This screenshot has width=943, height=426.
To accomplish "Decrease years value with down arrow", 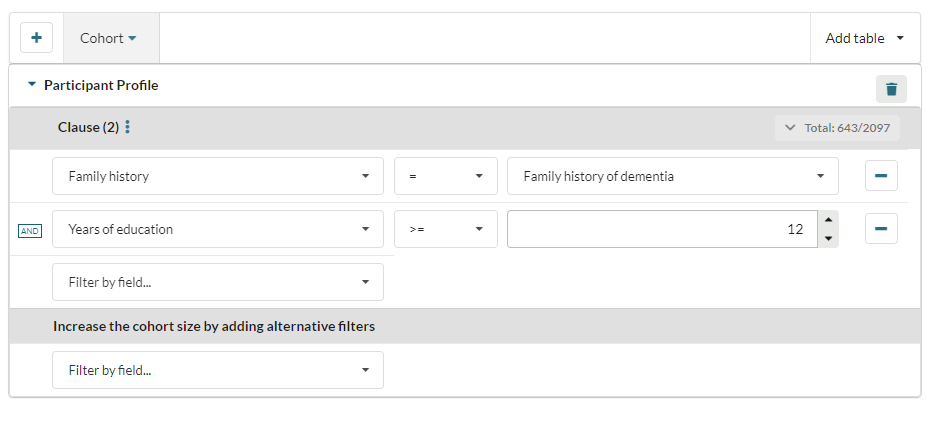I will point(827,238).
